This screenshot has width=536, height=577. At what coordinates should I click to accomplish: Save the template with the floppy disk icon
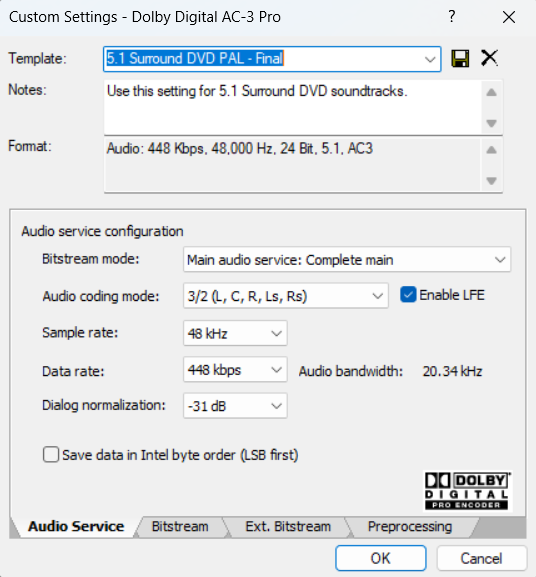coord(460,59)
